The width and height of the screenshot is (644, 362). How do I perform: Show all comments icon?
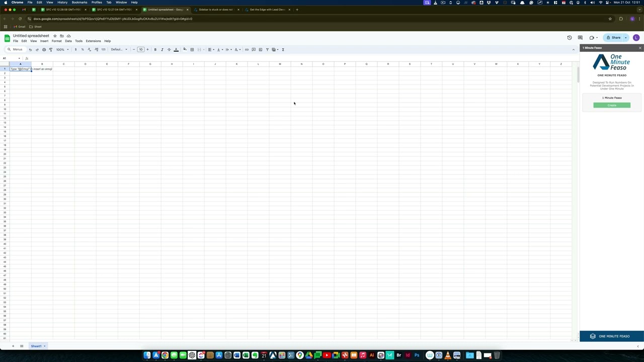point(580,38)
